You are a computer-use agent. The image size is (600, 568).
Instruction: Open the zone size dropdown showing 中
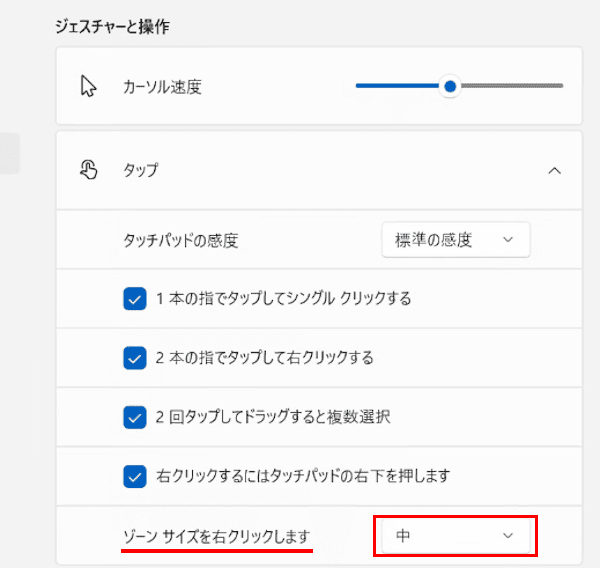[x=456, y=535]
